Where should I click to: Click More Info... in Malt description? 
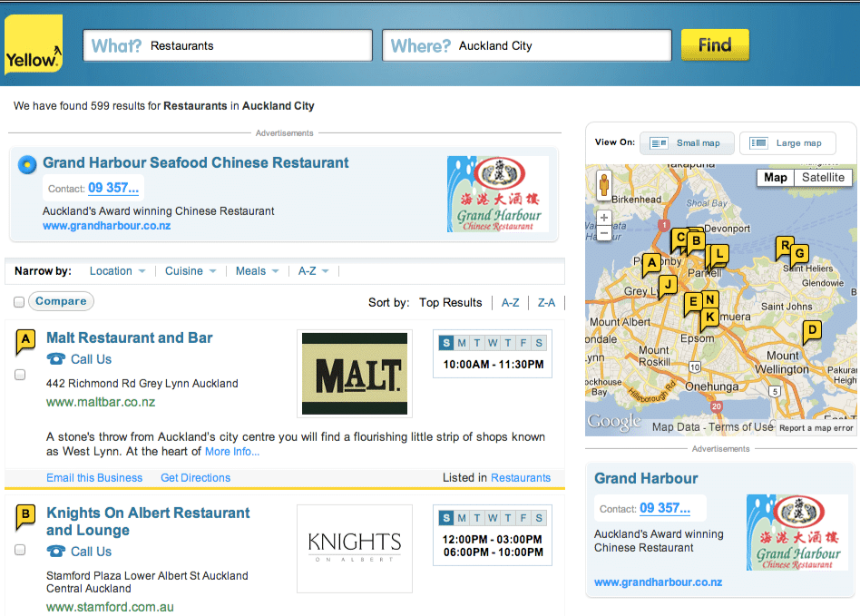pos(232,452)
